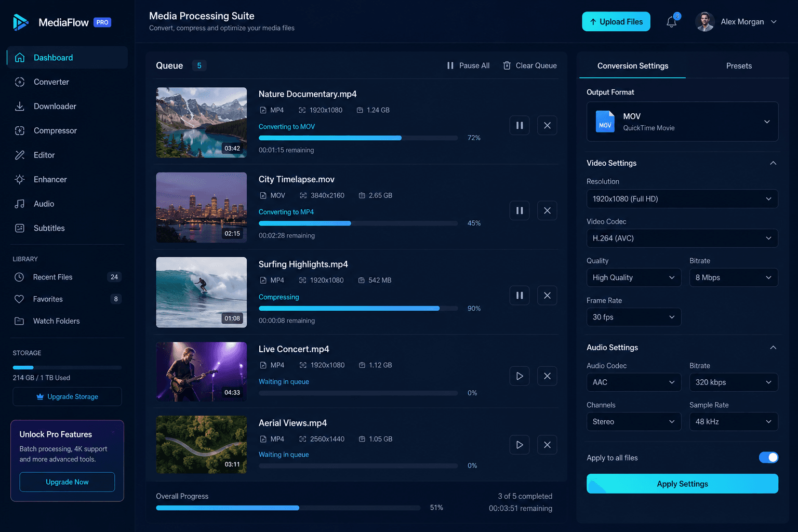Click the Overall Progress bar
This screenshot has width=798, height=532.
click(288, 508)
